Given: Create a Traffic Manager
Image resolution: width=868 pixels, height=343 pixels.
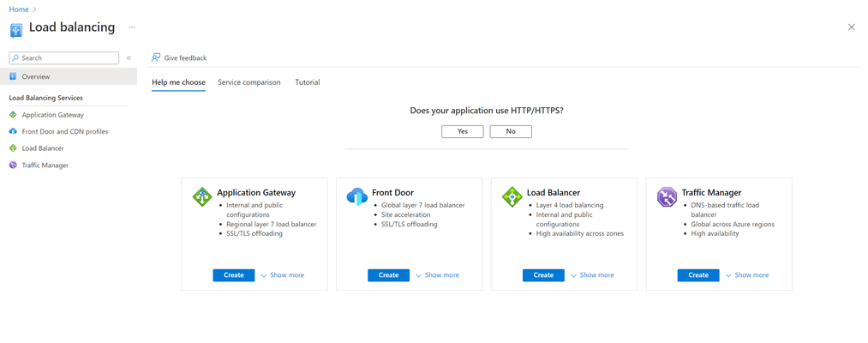Looking at the screenshot, I should click(x=698, y=275).
